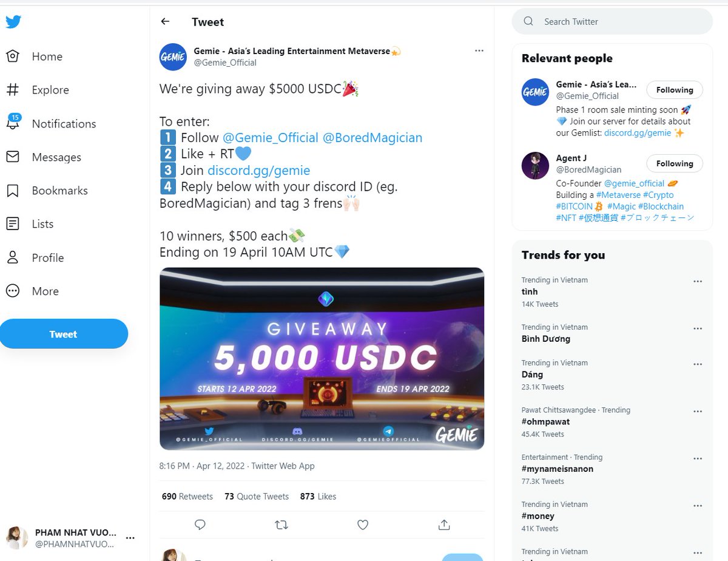Open Notifications bell with 15 badge
The width and height of the screenshot is (728, 561).
click(x=13, y=122)
